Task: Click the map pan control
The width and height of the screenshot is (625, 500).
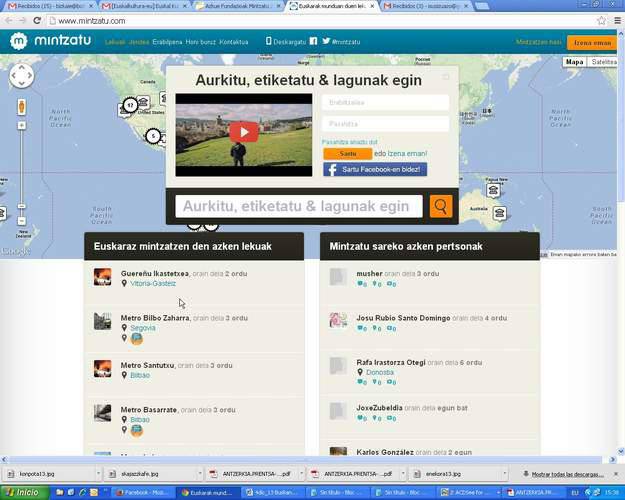Action: [x=22, y=75]
